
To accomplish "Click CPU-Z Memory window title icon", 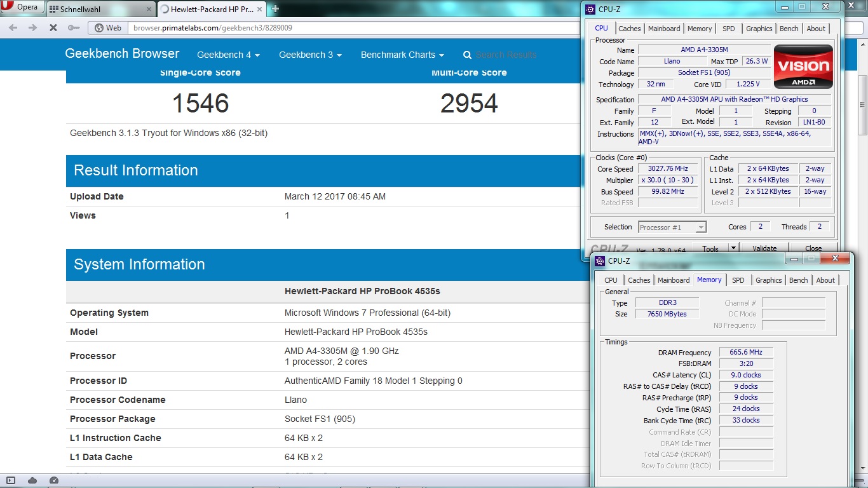I will point(600,261).
